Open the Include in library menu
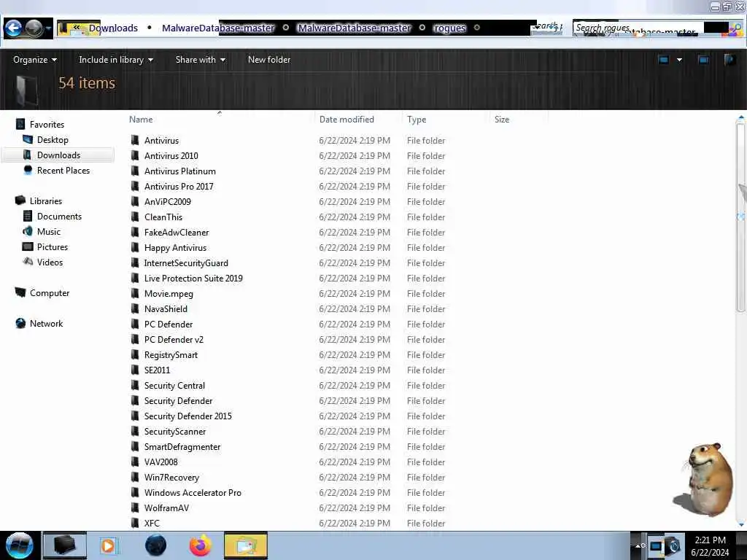This screenshot has height=560, width=747. click(116, 60)
